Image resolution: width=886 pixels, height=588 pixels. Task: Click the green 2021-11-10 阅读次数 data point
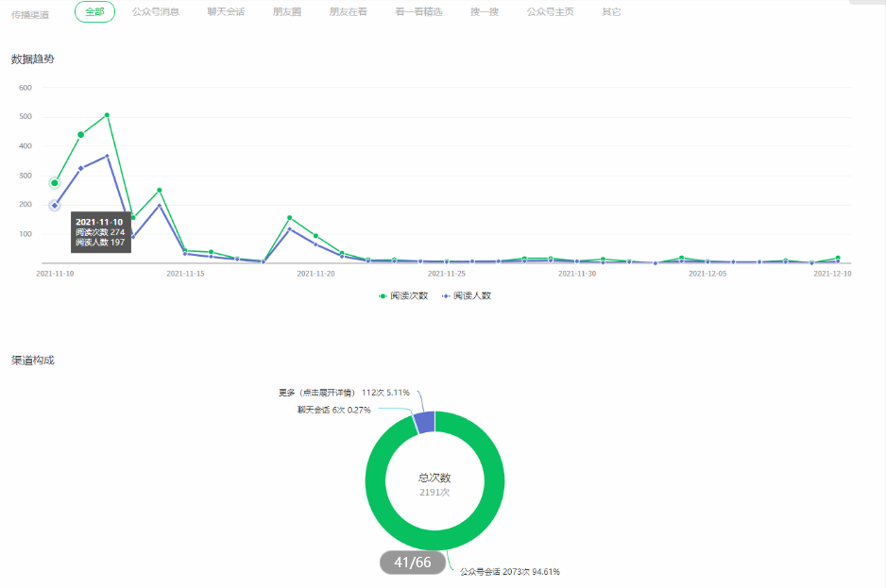[x=55, y=183]
